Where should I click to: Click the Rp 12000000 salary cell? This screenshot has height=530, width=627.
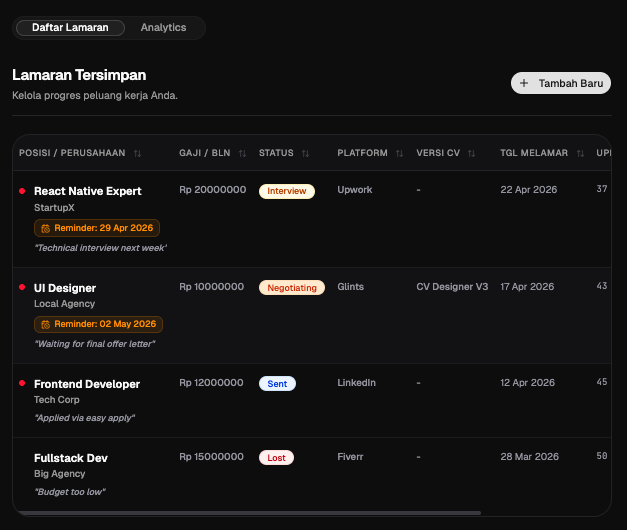[x=211, y=383]
